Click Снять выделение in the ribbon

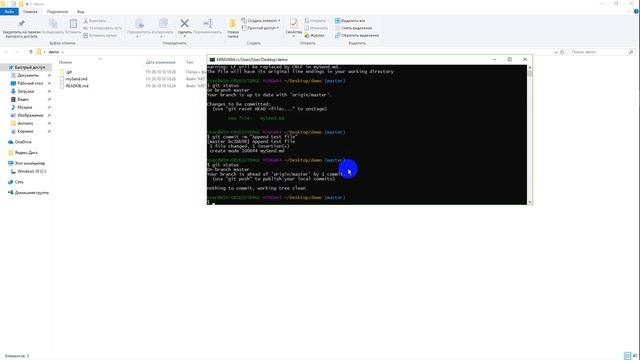pyautogui.click(x=353, y=28)
